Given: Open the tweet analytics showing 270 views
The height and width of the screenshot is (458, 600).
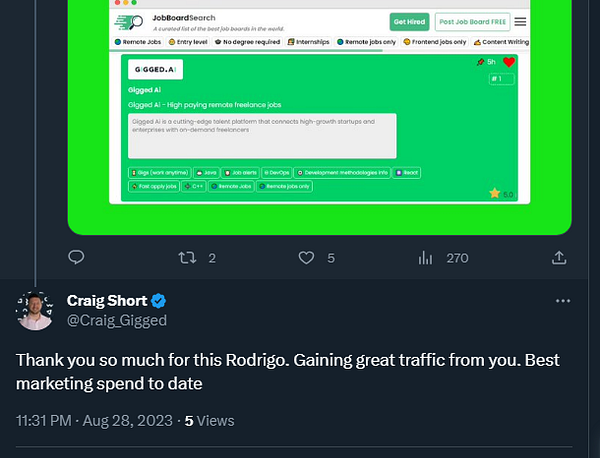Looking at the screenshot, I should pyautogui.click(x=427, y=257).
